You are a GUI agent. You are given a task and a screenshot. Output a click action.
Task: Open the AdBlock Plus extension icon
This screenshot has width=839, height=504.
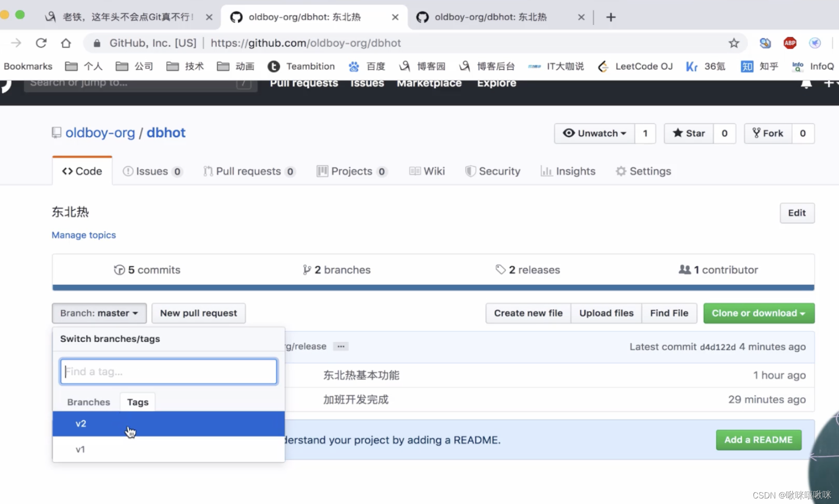point(790,43)
